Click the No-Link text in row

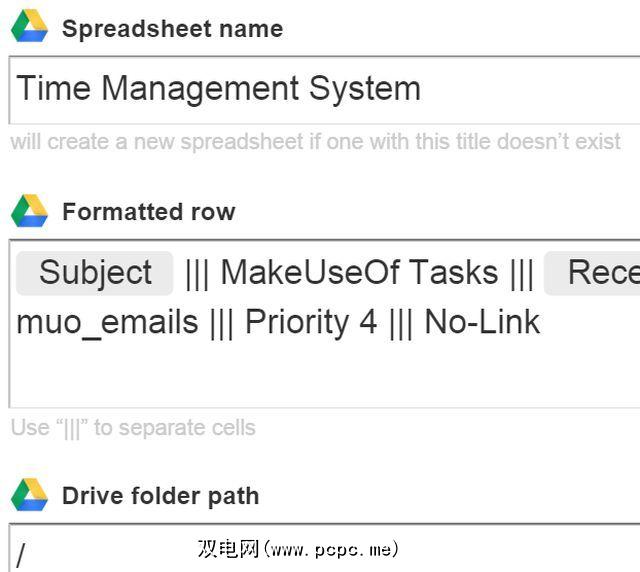pyautogui.click(x=482, y=322)
